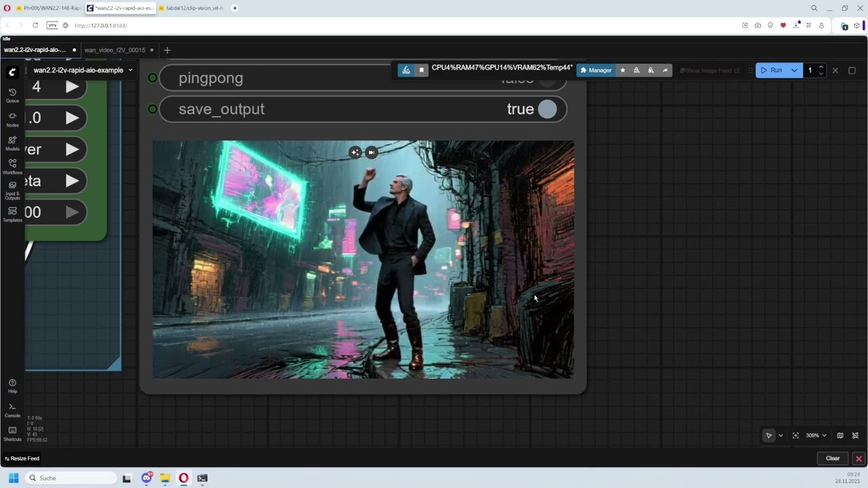
Task: Switch to the wan_video_I2V_00015 workflow tab
Action: [x=115, y=50]
